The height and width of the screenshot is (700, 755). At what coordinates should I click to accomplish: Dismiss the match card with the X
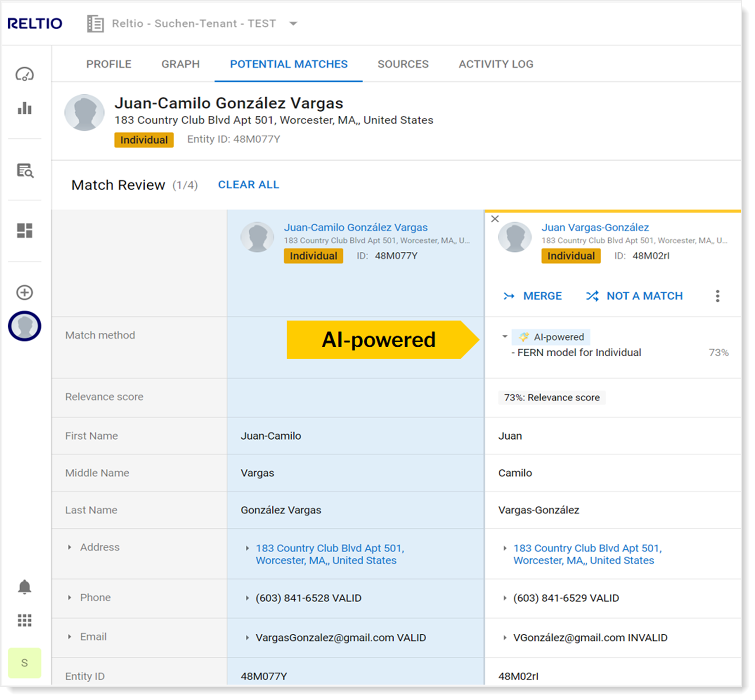(x=495, y=219)
